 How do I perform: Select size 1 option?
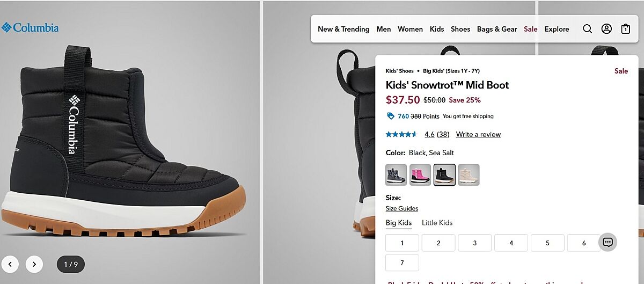tap(402, 243)
